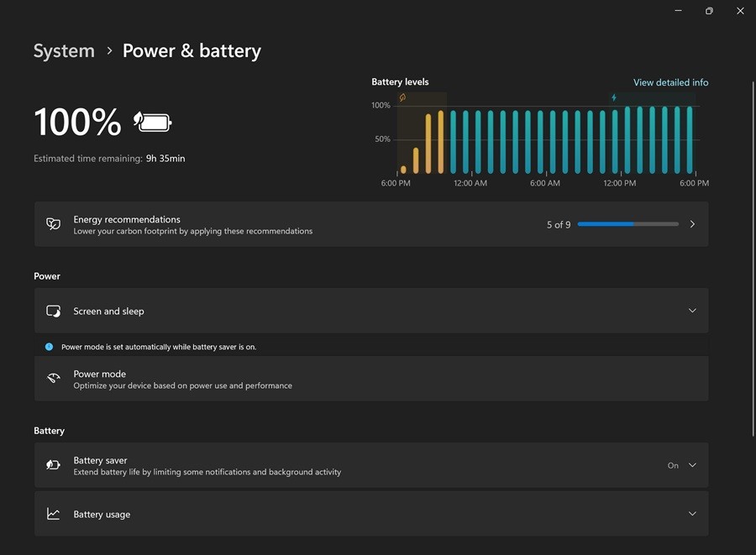Viewport: 756px width, 555px height.
Task: Click the last teal bar in battery chart
Action: pyautogui.click(x=690, y=140)
